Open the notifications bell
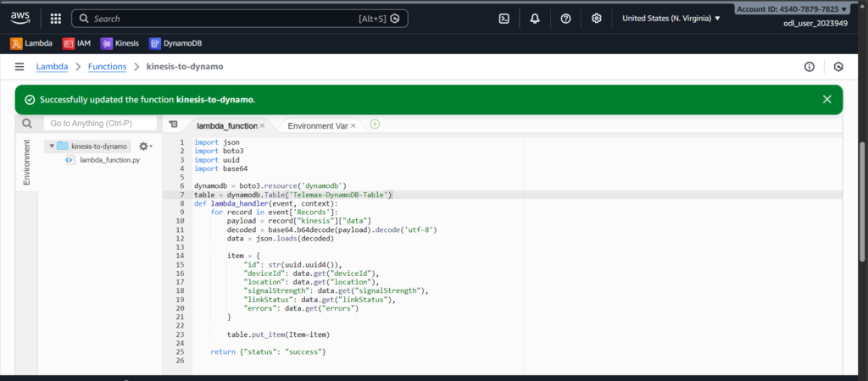 (x=536, y=19)
